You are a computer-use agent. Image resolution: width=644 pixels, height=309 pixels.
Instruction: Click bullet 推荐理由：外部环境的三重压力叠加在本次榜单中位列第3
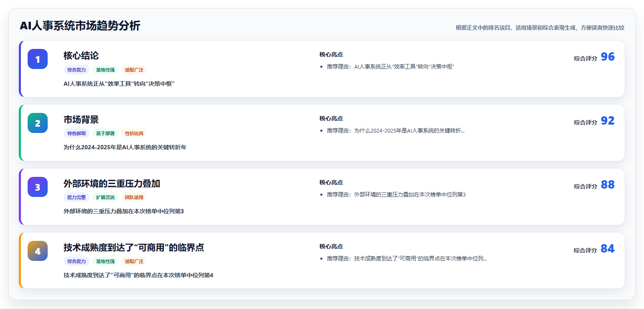pyautogui.click(x=396, y=194)
